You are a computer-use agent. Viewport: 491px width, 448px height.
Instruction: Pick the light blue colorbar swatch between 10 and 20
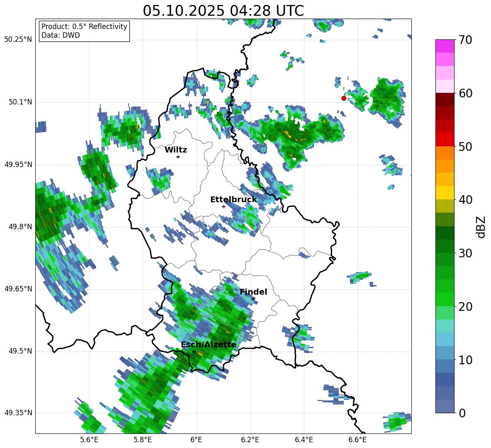[445, 339]
